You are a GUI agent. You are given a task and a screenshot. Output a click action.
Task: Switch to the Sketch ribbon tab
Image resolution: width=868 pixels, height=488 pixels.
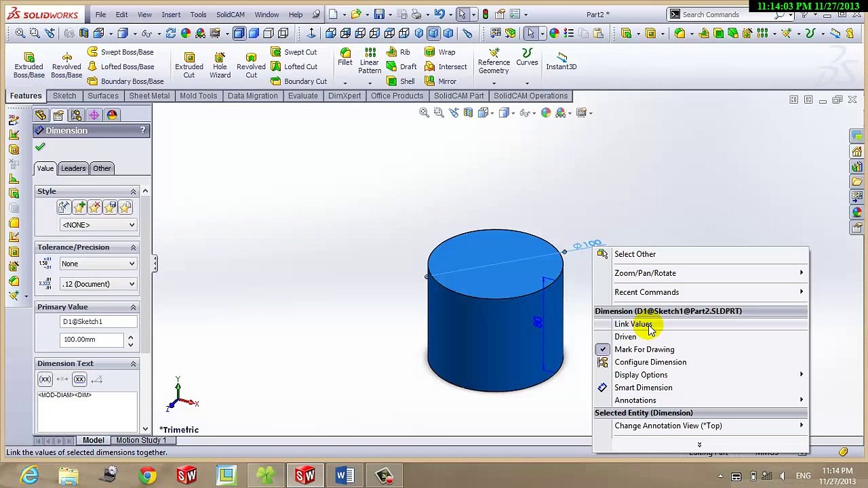pos(64,96)
